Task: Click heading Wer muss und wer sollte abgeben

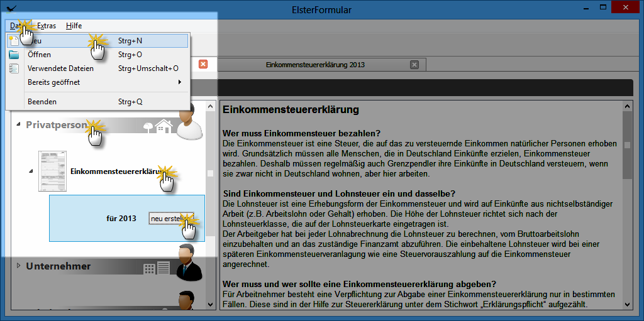Action: click(x=359, y=284)
